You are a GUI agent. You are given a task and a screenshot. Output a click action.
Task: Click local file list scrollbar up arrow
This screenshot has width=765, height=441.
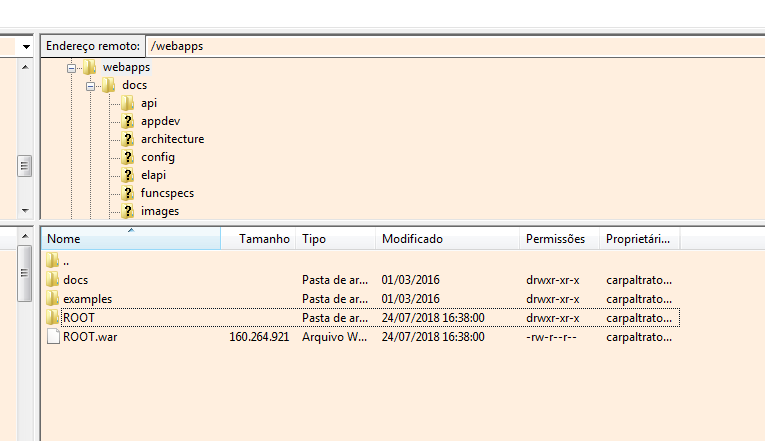[25, 236]
